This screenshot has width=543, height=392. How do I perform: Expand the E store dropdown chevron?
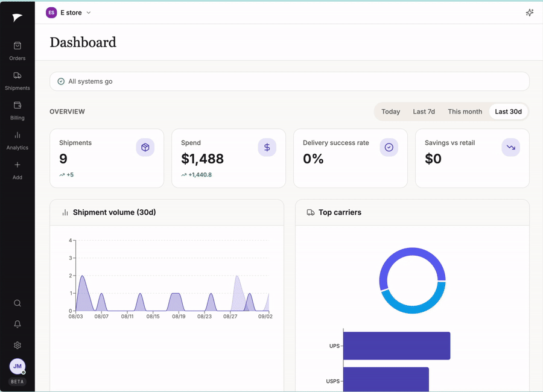tap(89, 13)
